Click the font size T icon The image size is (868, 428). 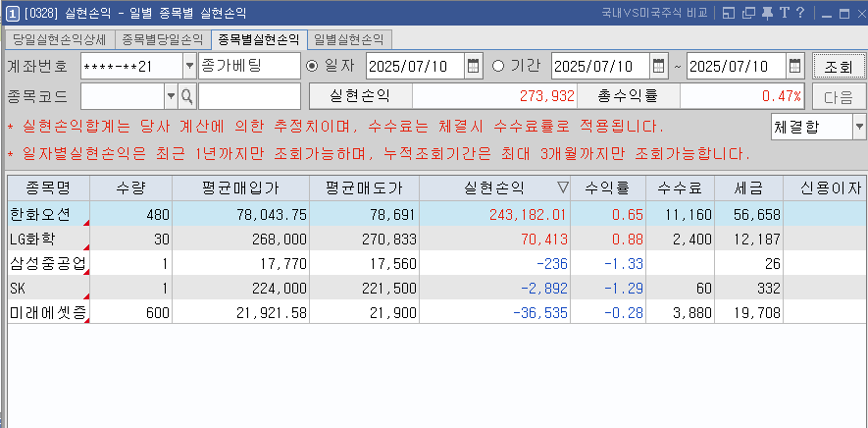coord(784,13)
